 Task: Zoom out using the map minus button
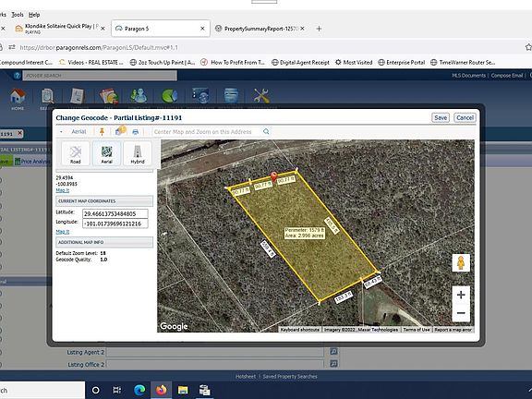pos(461,313)
